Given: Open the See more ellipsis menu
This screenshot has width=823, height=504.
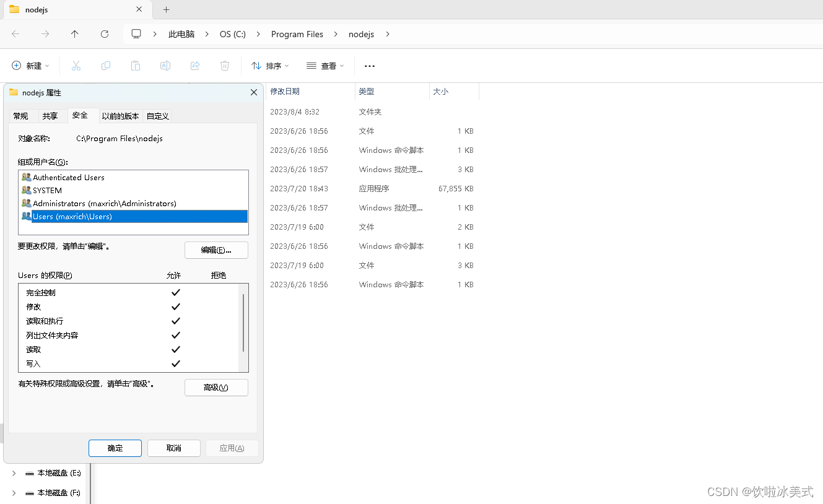Looking at the screenshot, I should [x=370, y=66].
